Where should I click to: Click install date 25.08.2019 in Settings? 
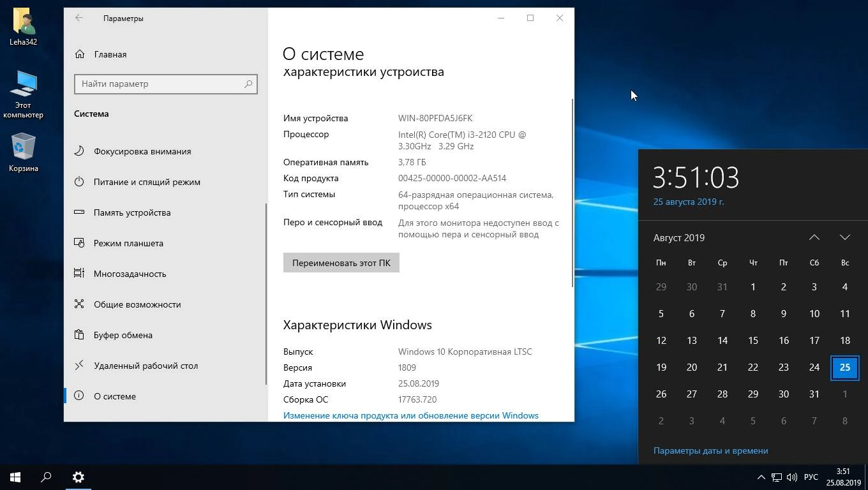[419, 383]
